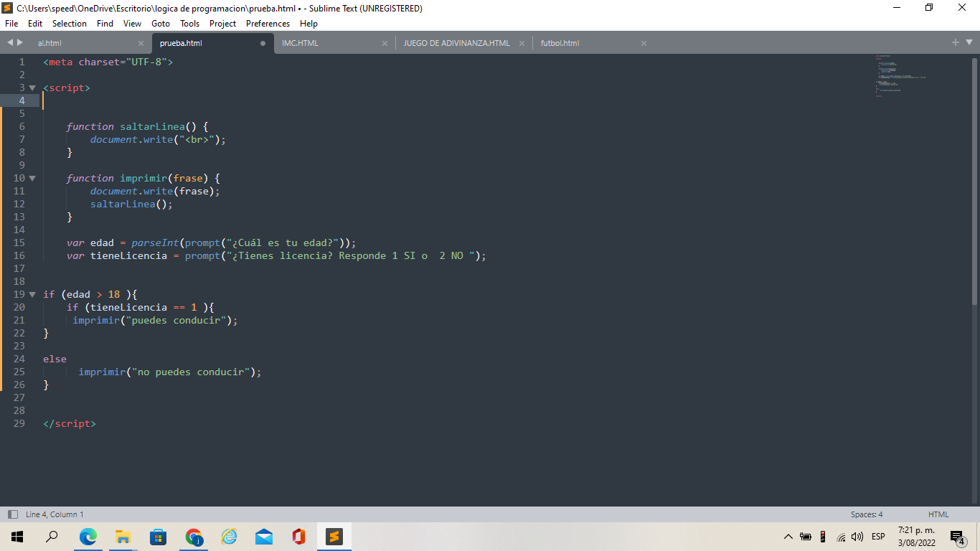The image size is (980, 551).
Task: Open the Windows Start menu
Action: point(17,537)
